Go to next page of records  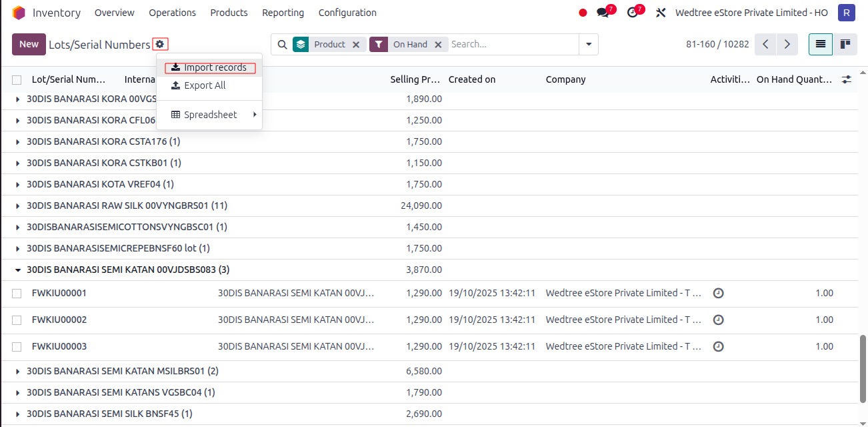coord(787,44)
